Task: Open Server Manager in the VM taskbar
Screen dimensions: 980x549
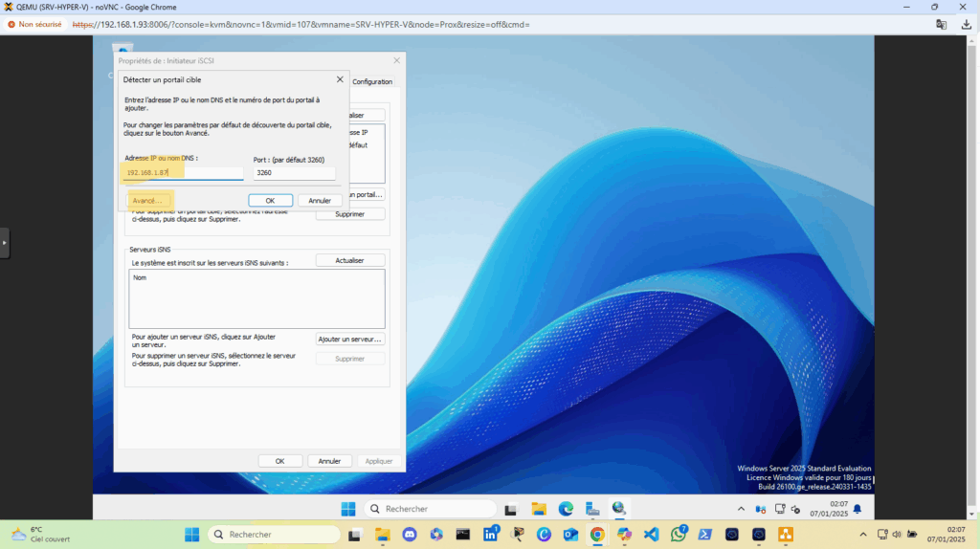Action: pos(592,509)
